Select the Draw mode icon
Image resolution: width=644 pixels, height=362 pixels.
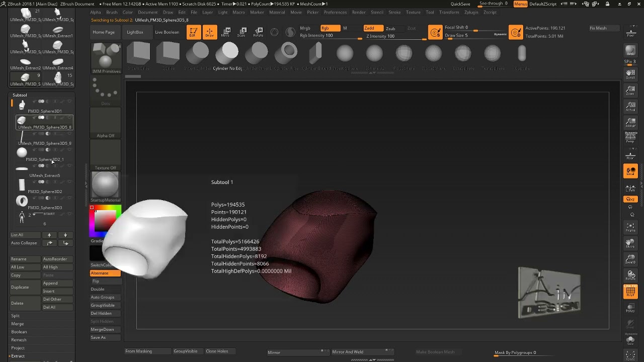tap(210, 32)
